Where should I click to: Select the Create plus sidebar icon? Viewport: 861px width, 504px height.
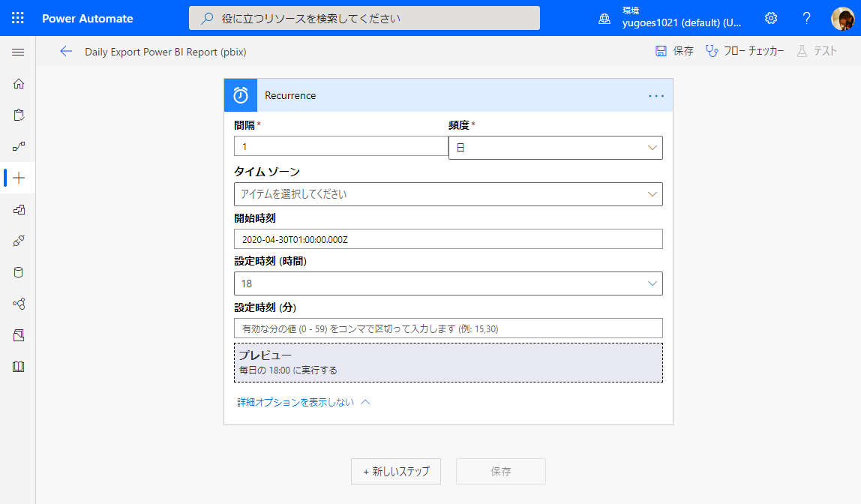pyautogui.click(x=19, y=178)
